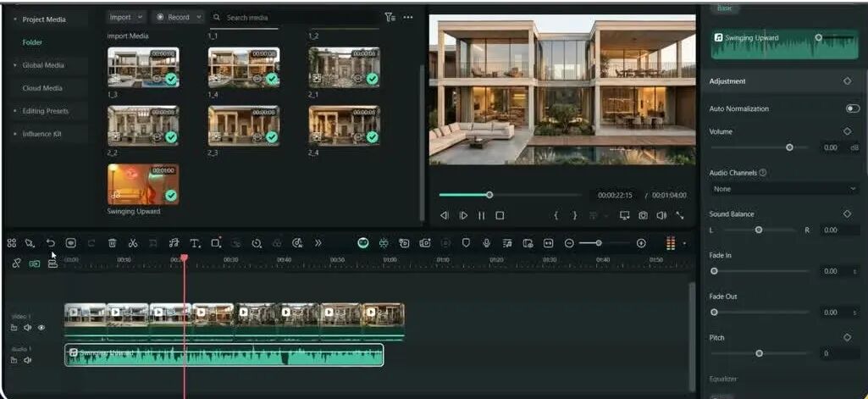The width and height of the screenshot is (868, 399).
Task: Expand the Global Media section
Action: [15, 65]
